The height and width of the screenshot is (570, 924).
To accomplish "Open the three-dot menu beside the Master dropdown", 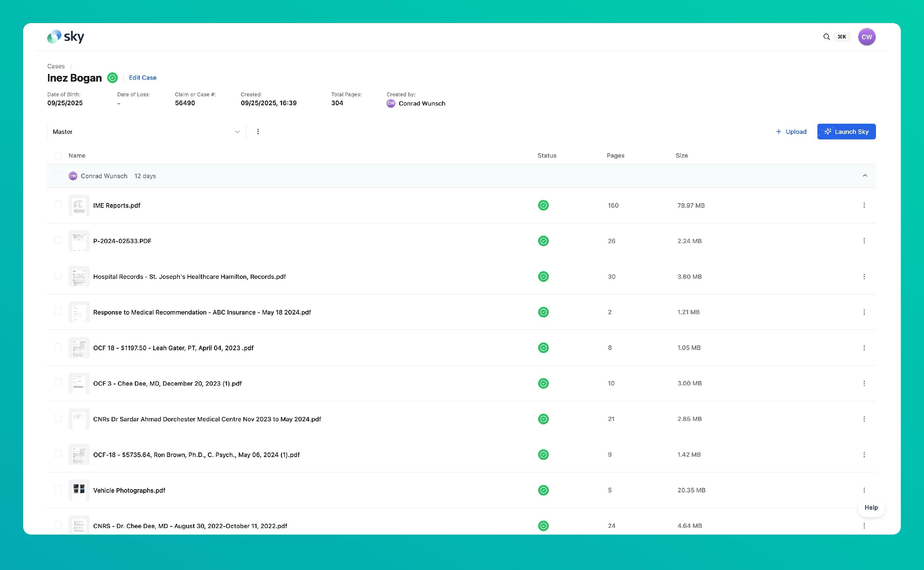I will [258, 131].
